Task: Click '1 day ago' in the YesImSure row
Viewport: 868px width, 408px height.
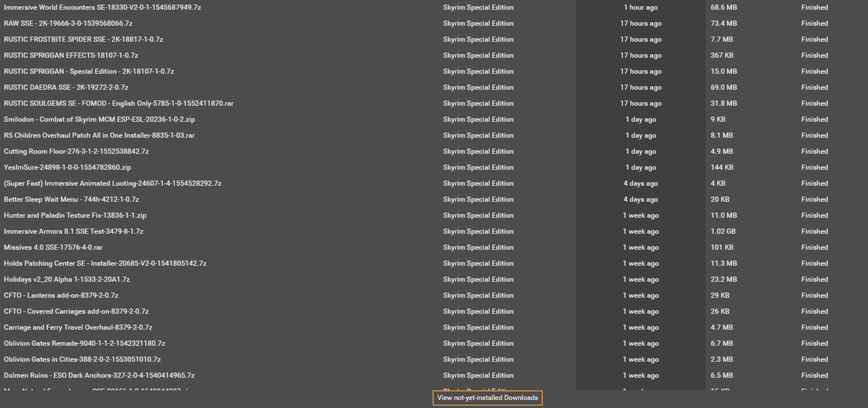Action: pyautogui.click(x=641, y=167)
